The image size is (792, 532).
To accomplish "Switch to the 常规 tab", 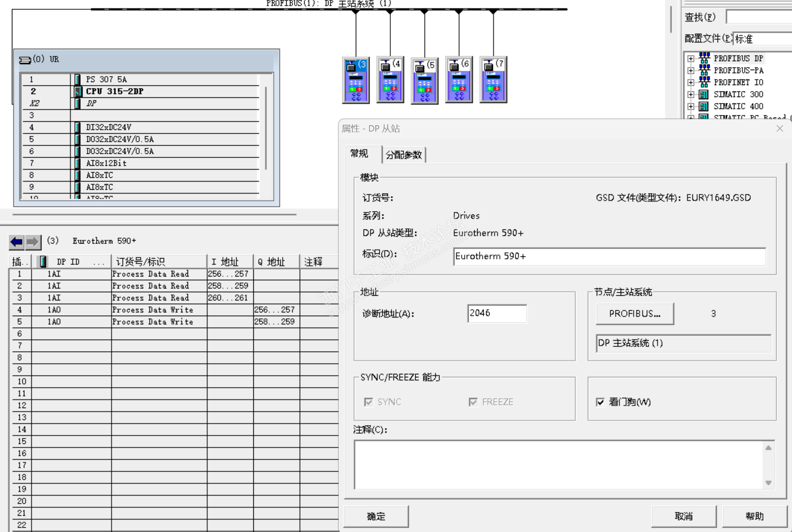I will [359, 154].
